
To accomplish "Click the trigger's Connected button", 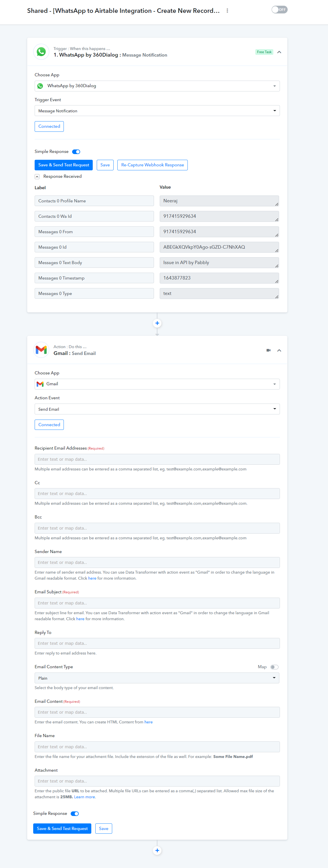I will click(x=49, y=126).
